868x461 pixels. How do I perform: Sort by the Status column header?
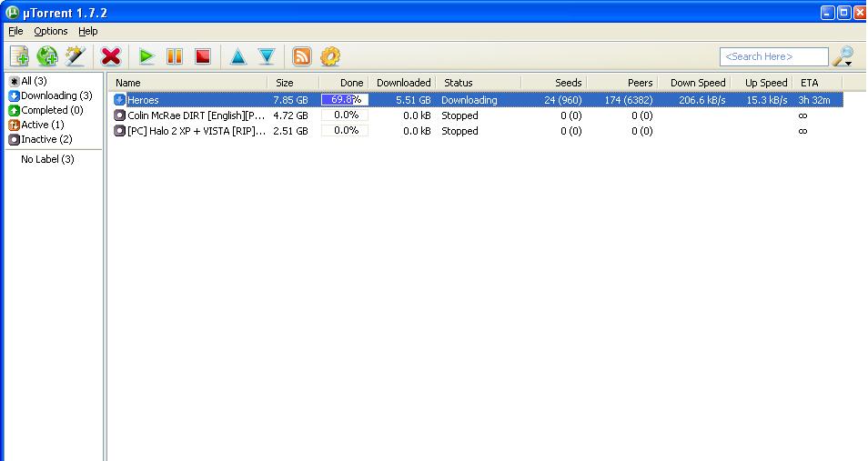tap(479, 83)
